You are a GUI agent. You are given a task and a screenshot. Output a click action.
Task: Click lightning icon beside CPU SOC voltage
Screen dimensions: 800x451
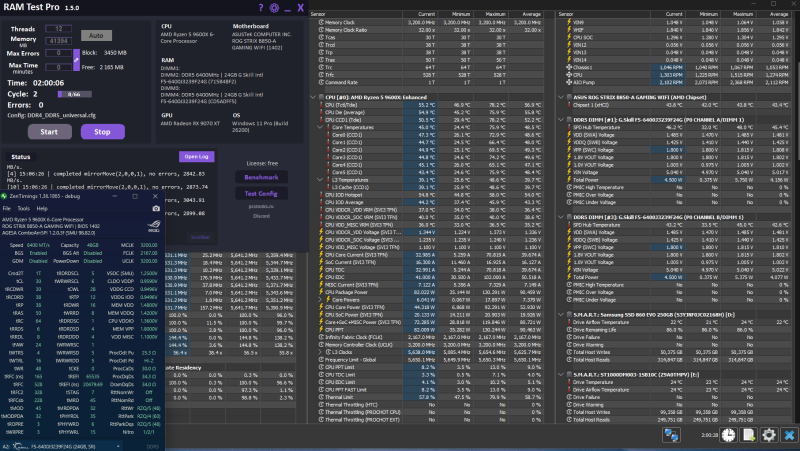point(569,37)
